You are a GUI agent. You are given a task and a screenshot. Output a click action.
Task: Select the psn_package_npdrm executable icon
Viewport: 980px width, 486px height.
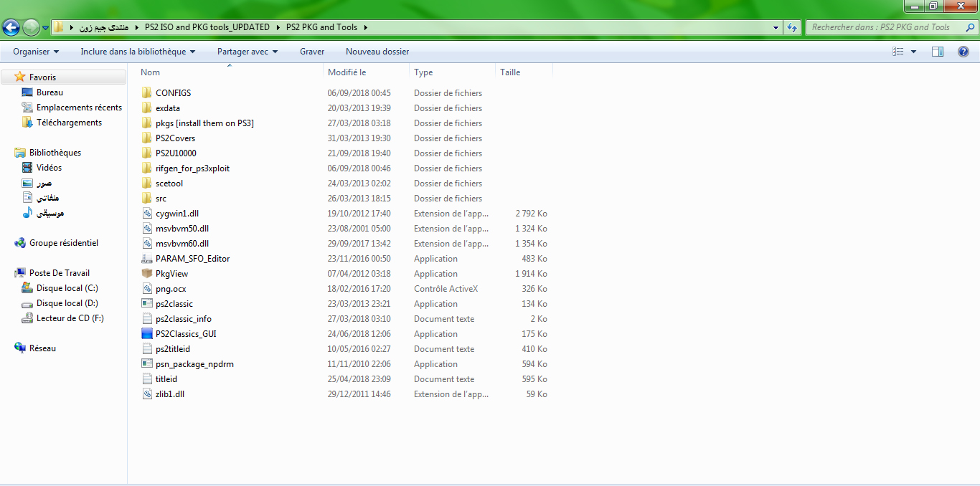147,364
